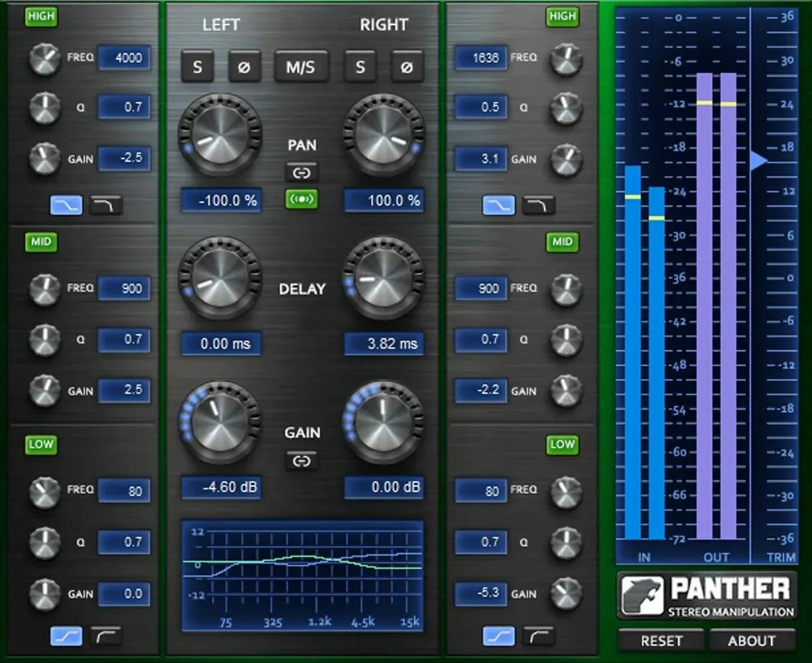The image size is (812, 663).
Task: Click the RESET button
Action: pyautogui.click(x=661, y=640)
